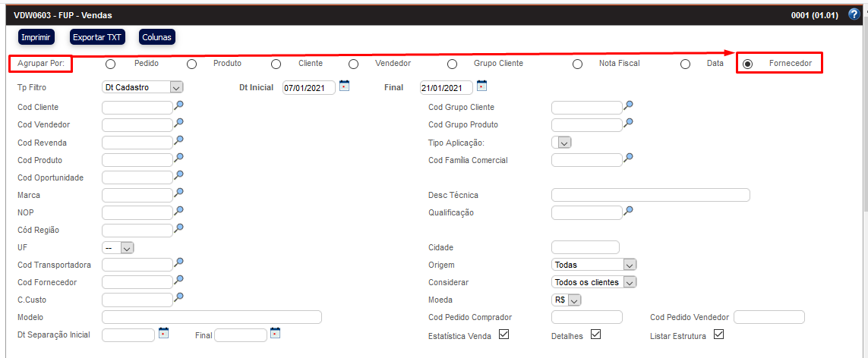Open the help question mark icon

coord(854,14)
